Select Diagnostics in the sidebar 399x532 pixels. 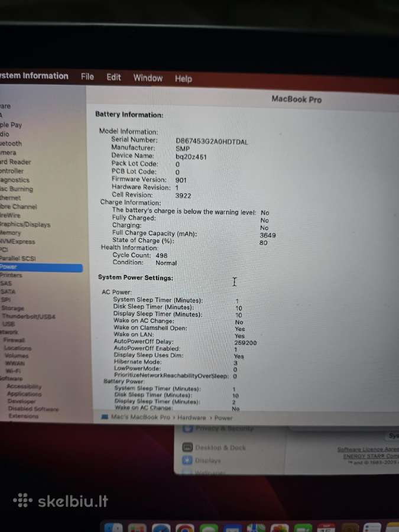click(15, 180)
